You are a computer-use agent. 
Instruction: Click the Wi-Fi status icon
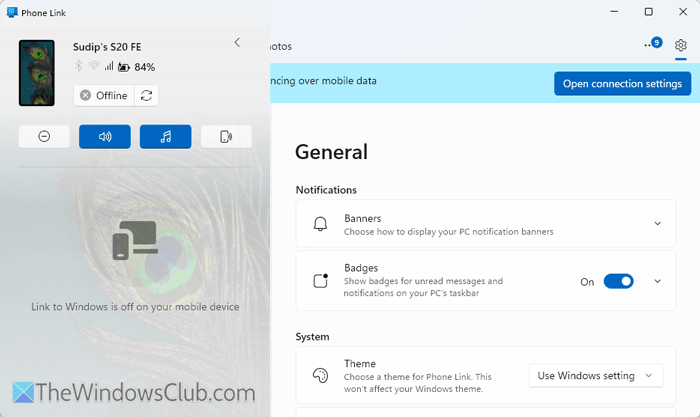[x=94, y=66]
